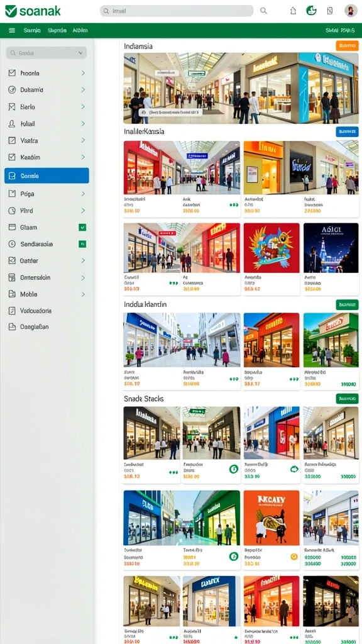This screenshot has width=362, height=644.
Task: Click the clock icon beside Pimd
Action: point(12,211)
